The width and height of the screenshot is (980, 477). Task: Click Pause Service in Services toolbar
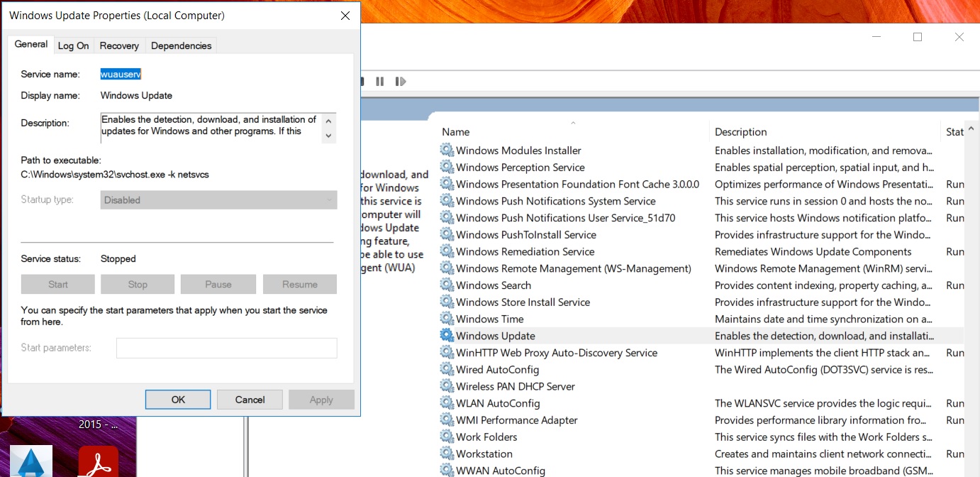coord(379,82)
